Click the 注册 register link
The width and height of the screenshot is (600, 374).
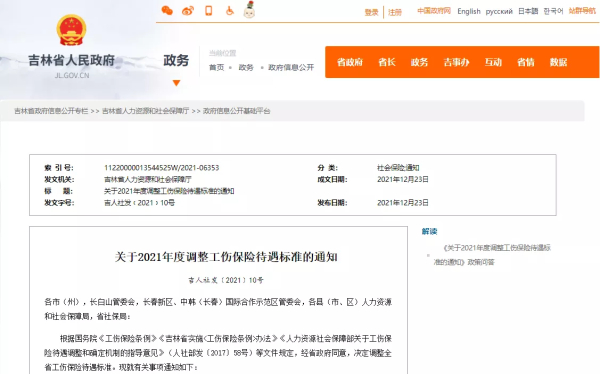click(395, 12)
